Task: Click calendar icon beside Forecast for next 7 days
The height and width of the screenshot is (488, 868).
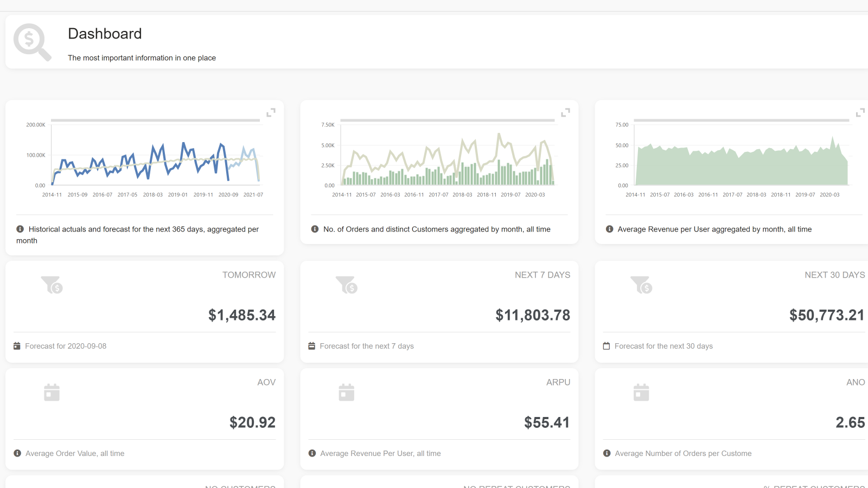Action: tap(311, 346)
